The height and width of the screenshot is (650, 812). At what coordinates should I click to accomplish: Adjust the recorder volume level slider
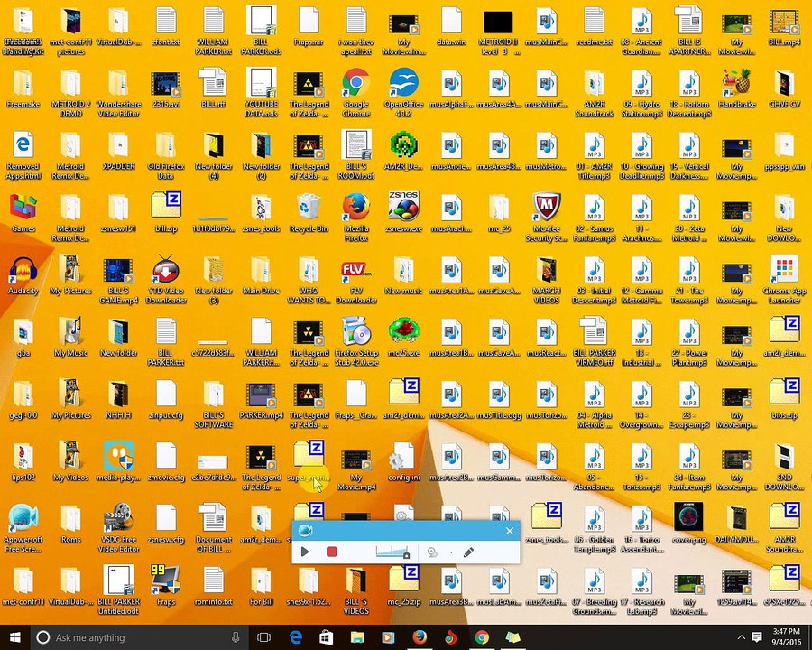(392, 552)
